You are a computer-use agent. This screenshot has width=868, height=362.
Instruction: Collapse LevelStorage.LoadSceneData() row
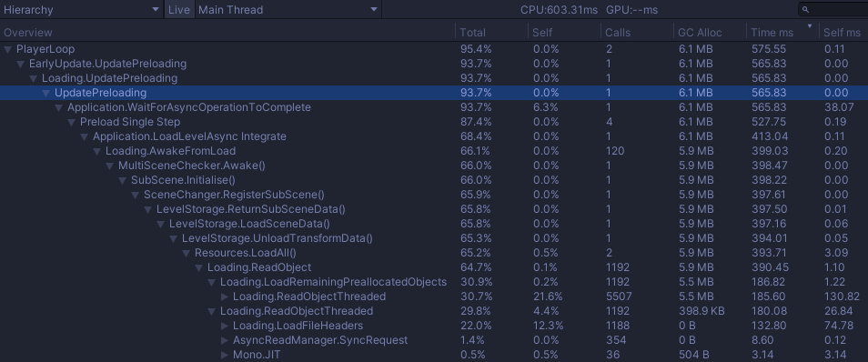point(160,224)
